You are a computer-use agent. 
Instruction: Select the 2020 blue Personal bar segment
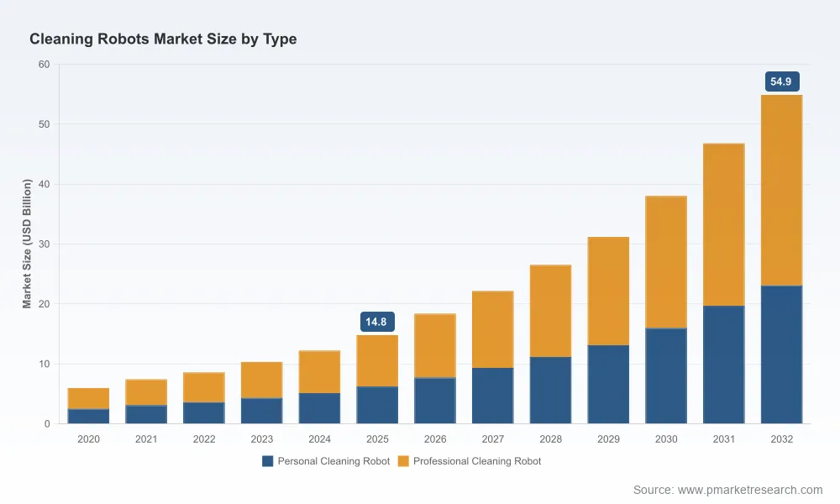[88, 416]
